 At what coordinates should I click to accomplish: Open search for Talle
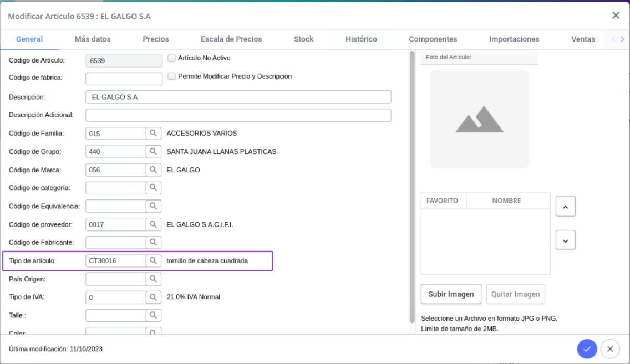pyautogui.click(x=153, y=315)
